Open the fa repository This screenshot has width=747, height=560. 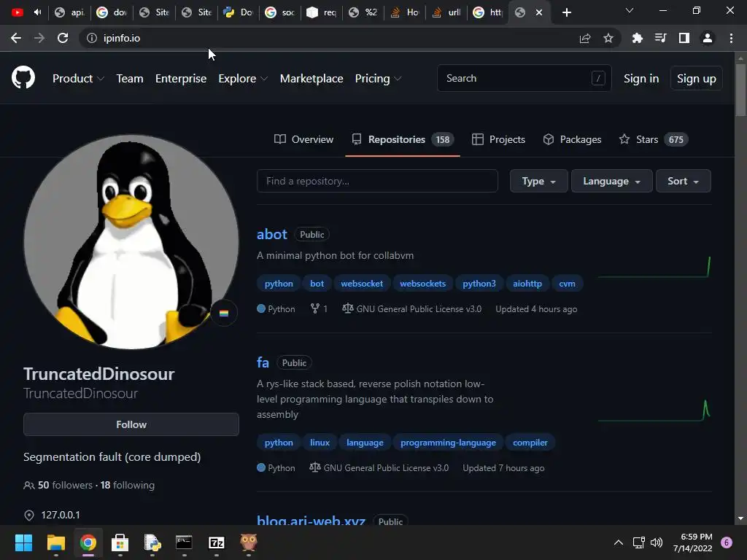click(x=263, y=362)
